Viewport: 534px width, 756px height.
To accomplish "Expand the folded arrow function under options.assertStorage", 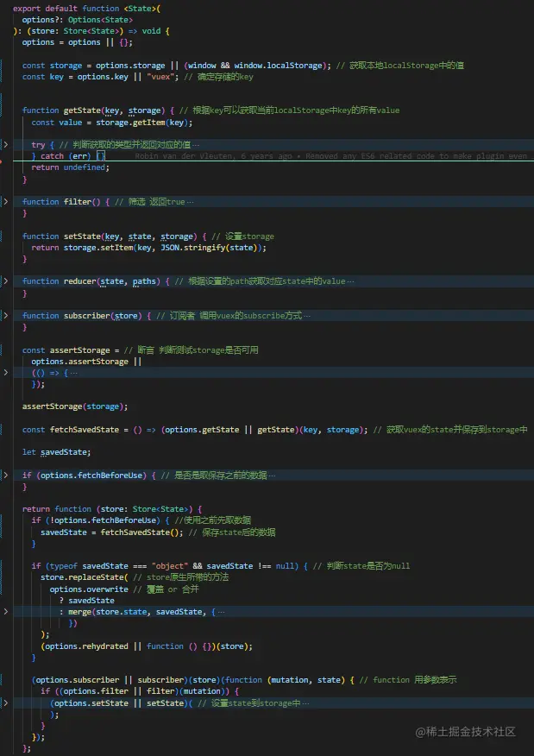I will [6, 372].
